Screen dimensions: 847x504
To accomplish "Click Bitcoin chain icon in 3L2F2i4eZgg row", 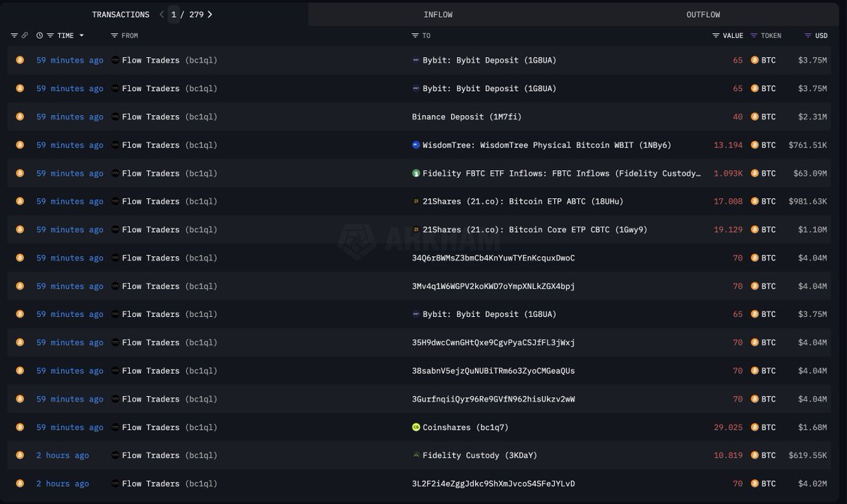I will 20,484.
